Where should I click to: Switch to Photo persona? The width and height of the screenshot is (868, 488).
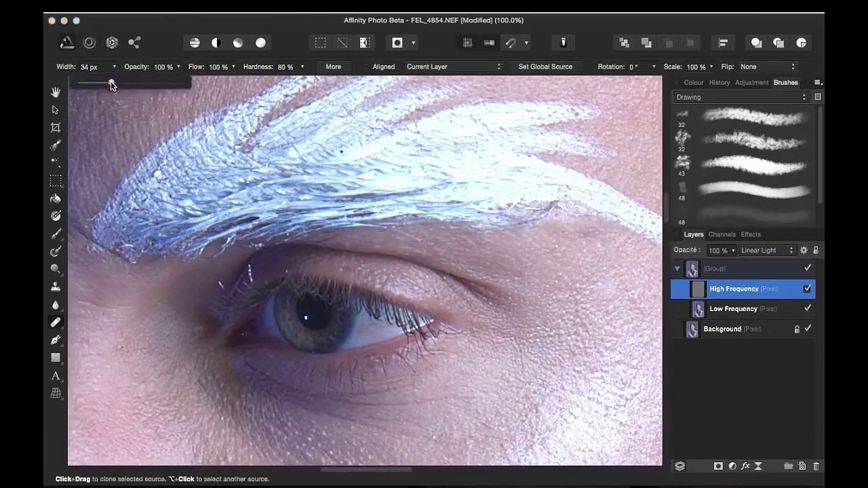tap(67, 43)
